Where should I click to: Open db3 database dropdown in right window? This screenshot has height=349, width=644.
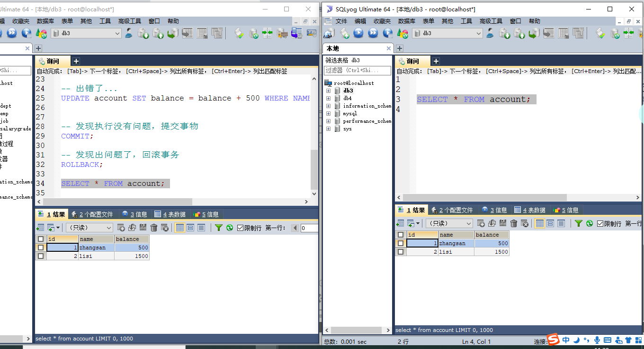coord(479,33)
